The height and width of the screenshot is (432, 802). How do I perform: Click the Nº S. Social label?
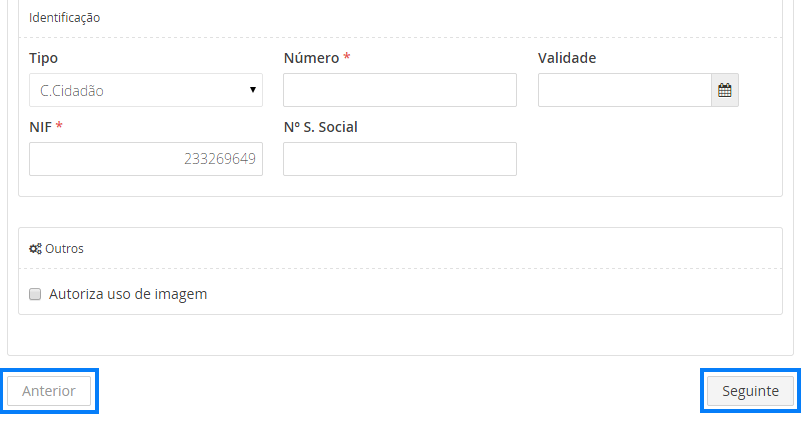pos(321,127)
